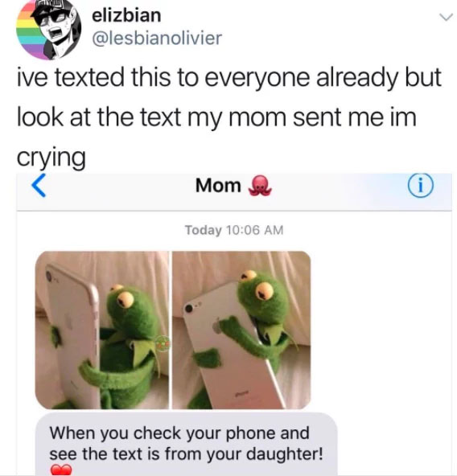Click Kermit's eye in the left photo
Screen dimensions: 457x476
pos(126,300)
